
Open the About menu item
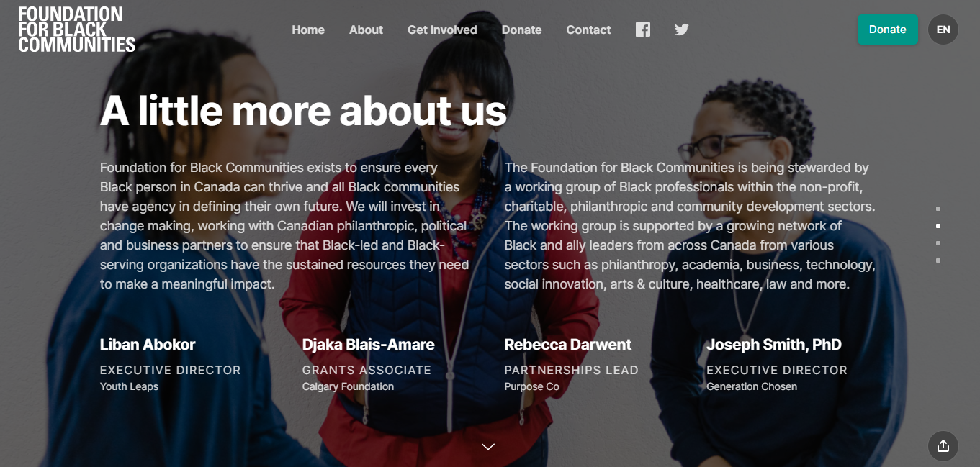pos(366,30)
